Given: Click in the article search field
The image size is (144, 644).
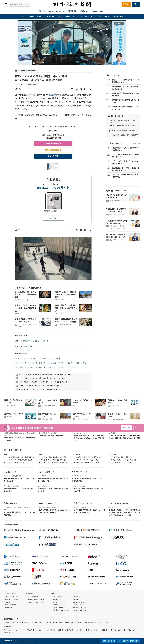Looking at the screenshot, I should (x=17, y=4).
